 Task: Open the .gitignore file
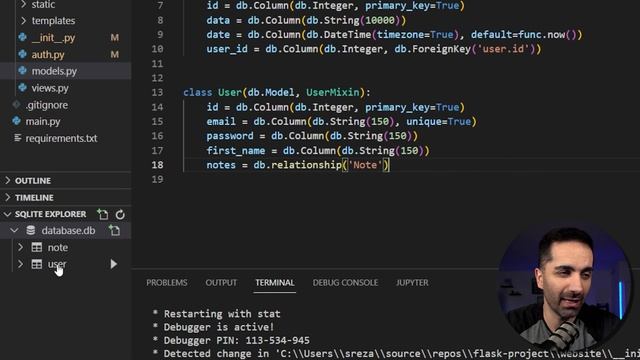coord(47,105)
